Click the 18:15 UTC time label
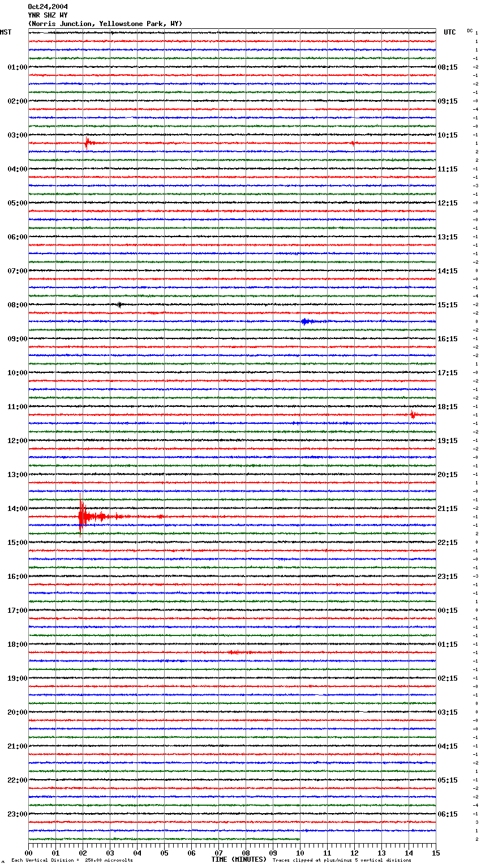Image resolution: width=481 pixels, height=868 pixels. pyautogui.click(x=448, y=407)
